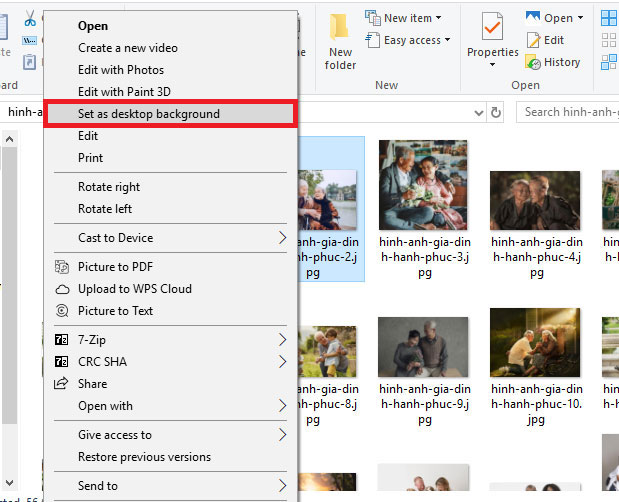
Task: Expand the Open with submenu
Action: (283, 406)
